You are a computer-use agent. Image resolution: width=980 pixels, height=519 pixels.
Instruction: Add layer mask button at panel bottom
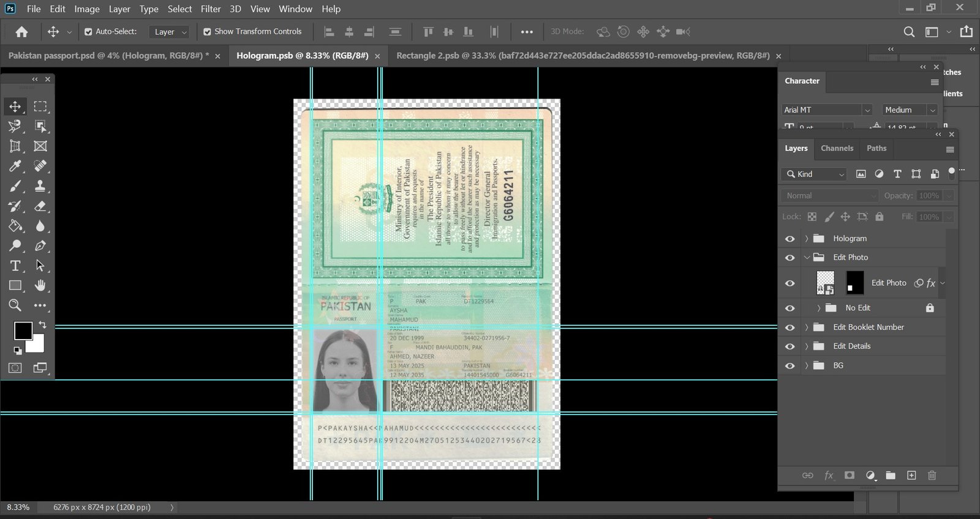point(850,476)
